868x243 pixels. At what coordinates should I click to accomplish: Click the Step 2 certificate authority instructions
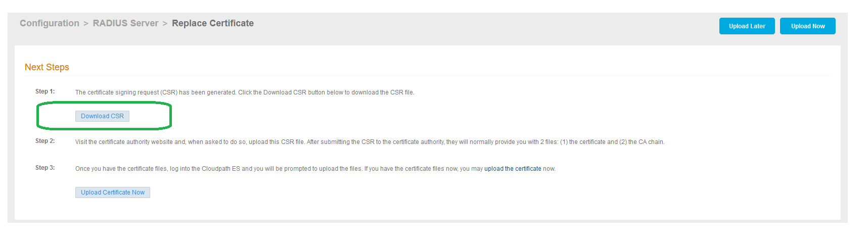370,142
